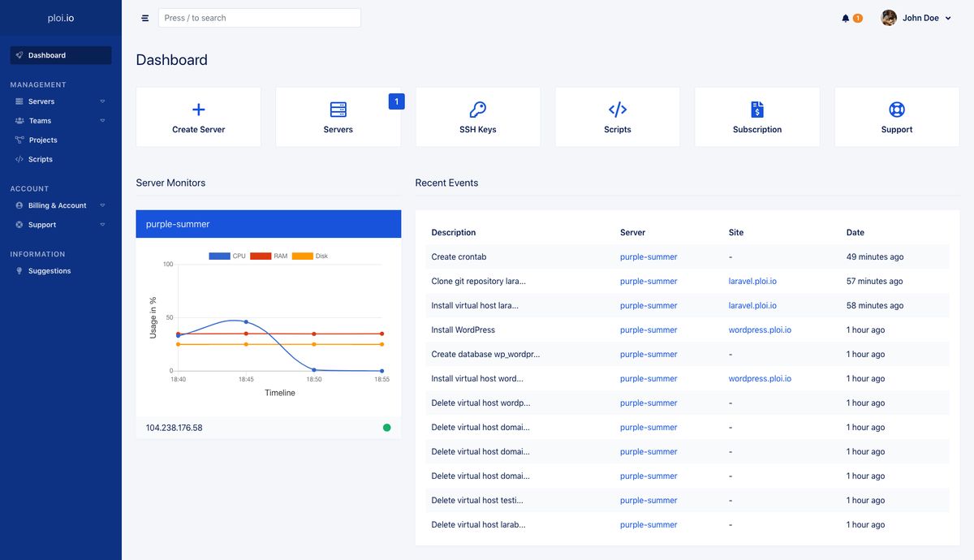This screenshot has width=974, height=560.
Task: Click the purple-summer server link
Action: [x=648, y=256]
